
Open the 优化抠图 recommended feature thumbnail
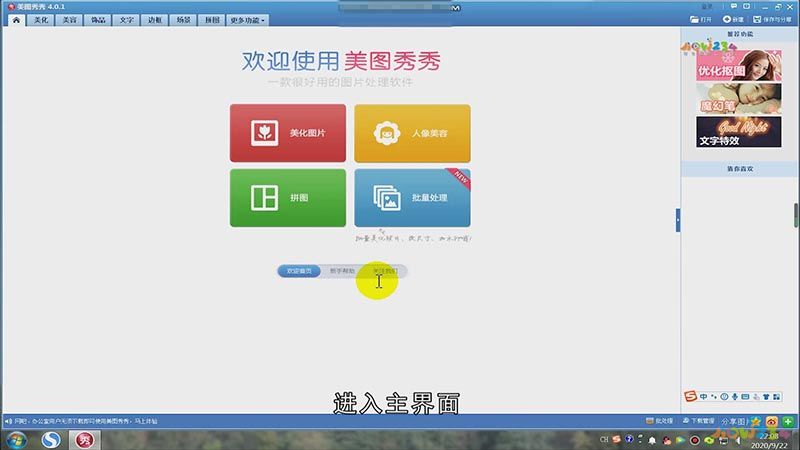coord(738,65)
